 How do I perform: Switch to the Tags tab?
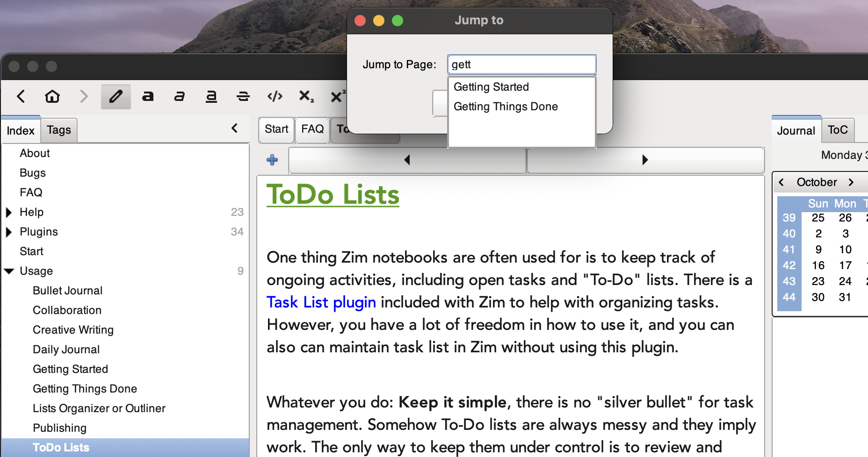59,130
